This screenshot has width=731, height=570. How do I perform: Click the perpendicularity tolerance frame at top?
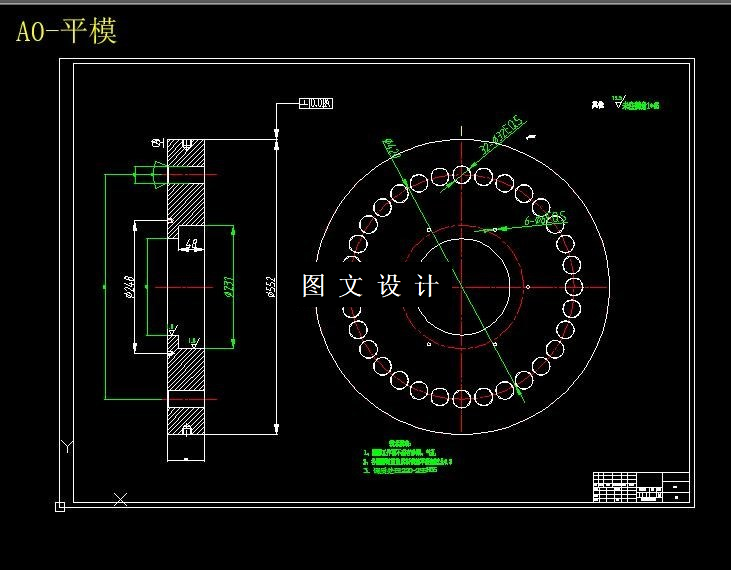pos(316,103)
